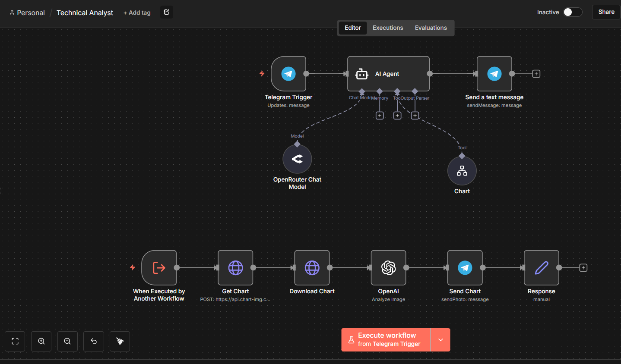Add a node after Send a text message
This screenshot has width=621, height=364.
[536, 73]
